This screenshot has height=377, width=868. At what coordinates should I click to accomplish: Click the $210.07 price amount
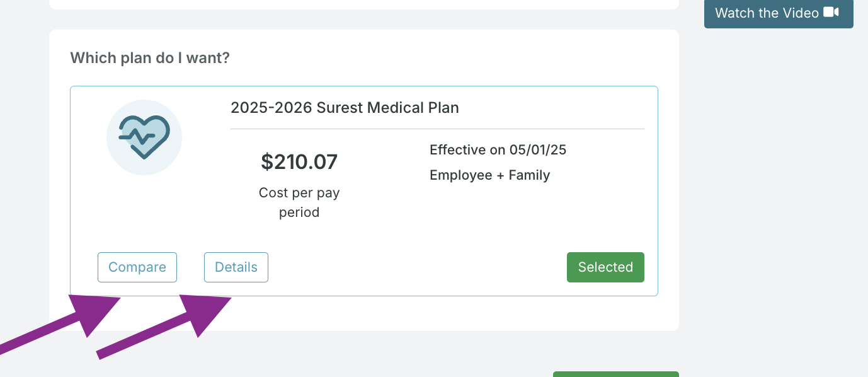coord(299,162)
